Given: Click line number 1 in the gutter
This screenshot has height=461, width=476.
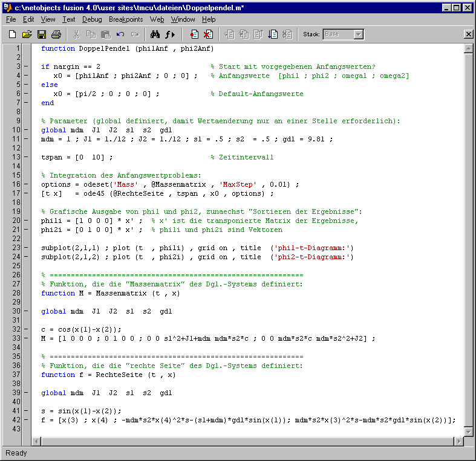Looking at the screenshot, I should pos(18,48).
